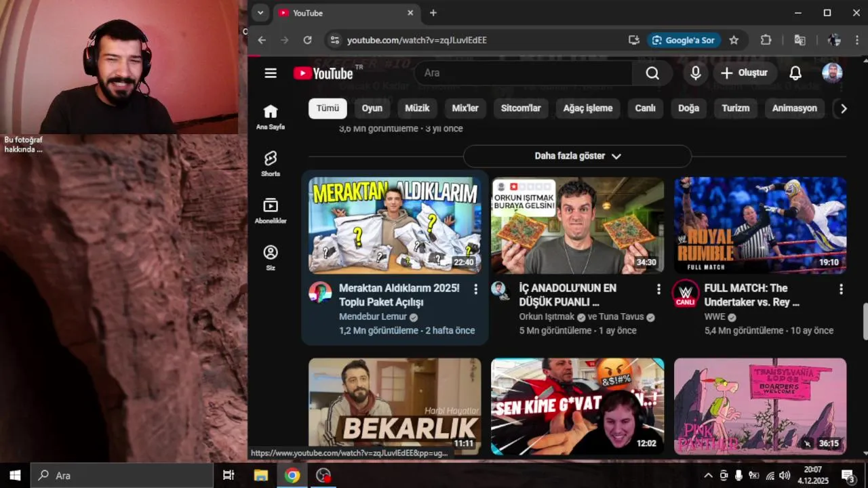The image size is (868, 488).
Task: Select the Müzik chip
Action: 417,108
